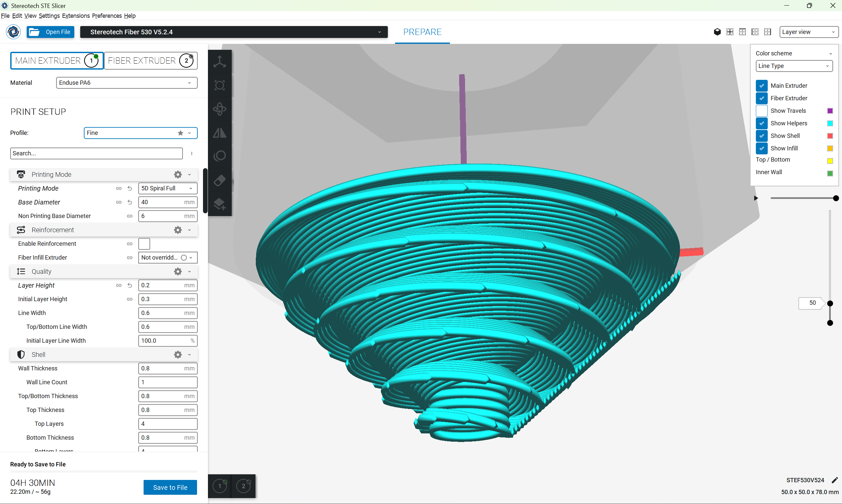Open the Material Enduse PA6 dropdown
This screenshot has width=842, height=504.
[126, 82]
